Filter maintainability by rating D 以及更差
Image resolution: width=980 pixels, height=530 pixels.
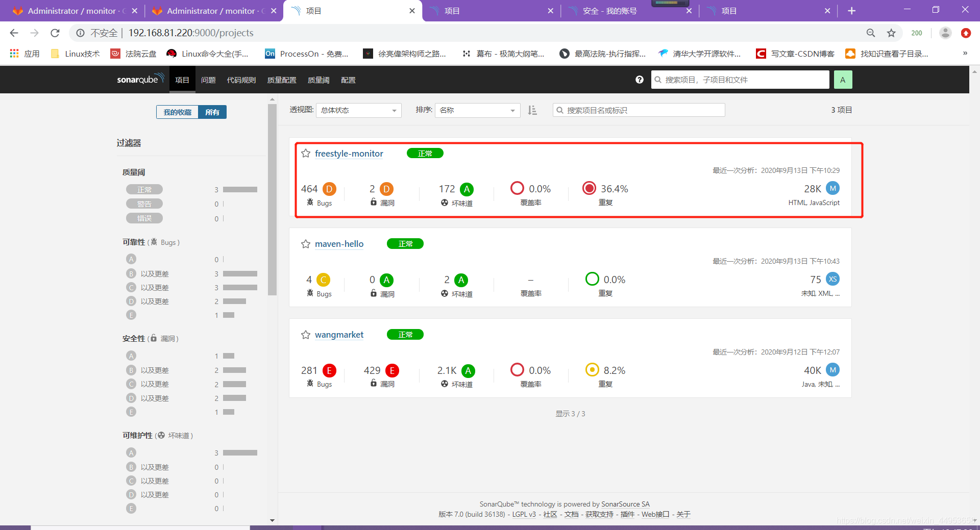(148, 495)
